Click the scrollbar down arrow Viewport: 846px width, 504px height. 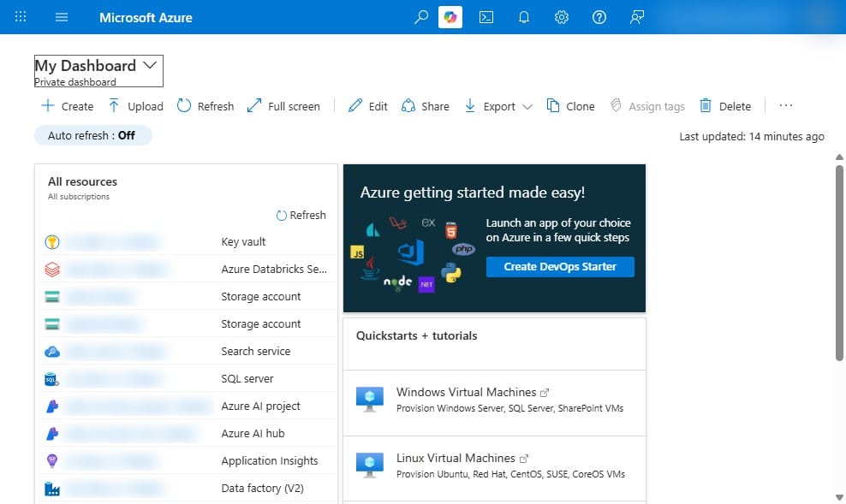[x=839, y=497]
